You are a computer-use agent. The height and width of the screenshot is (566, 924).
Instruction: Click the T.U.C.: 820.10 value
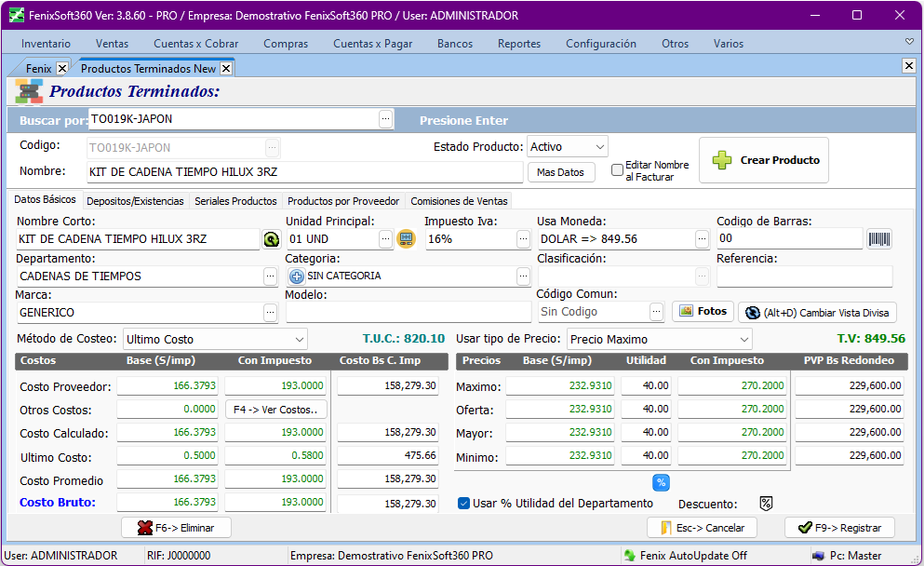coord(404,339)
